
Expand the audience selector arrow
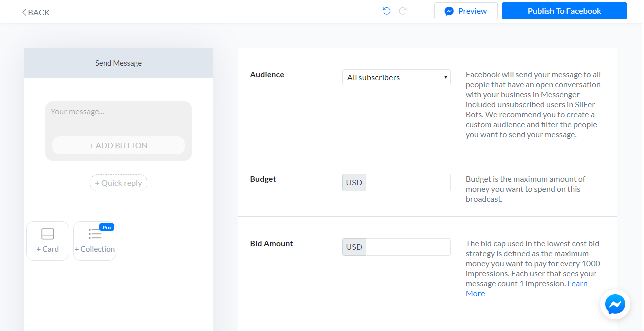coord(446,77)
